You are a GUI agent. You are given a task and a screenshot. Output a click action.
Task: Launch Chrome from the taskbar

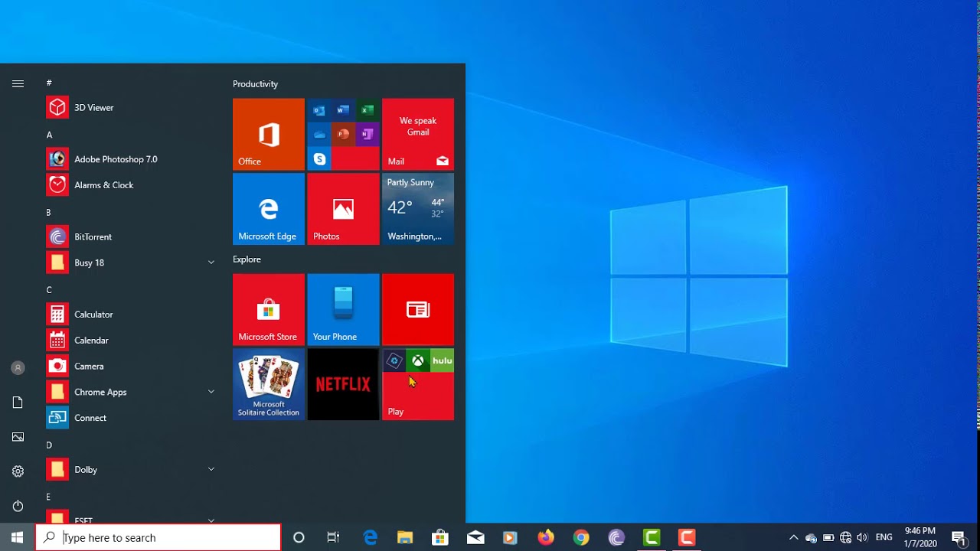coord(581,538)
